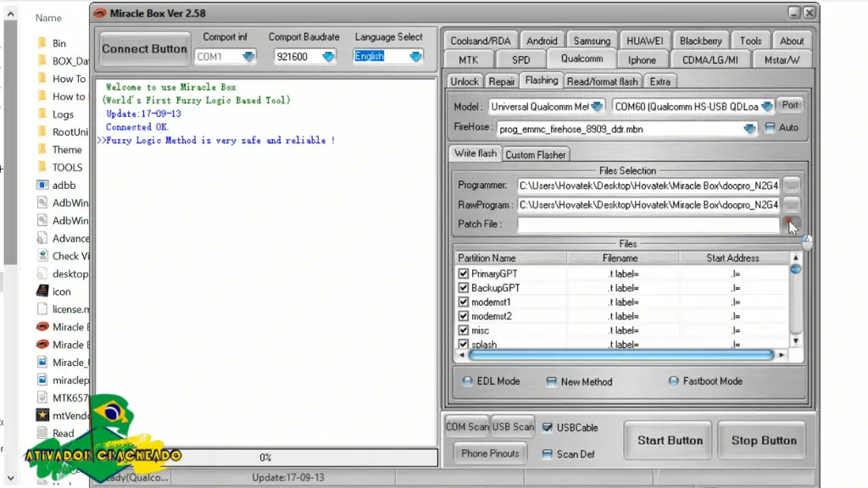This screenshot has width=868, height=488.
Task: Uncheck the misc partition
Action: point(464,330)
